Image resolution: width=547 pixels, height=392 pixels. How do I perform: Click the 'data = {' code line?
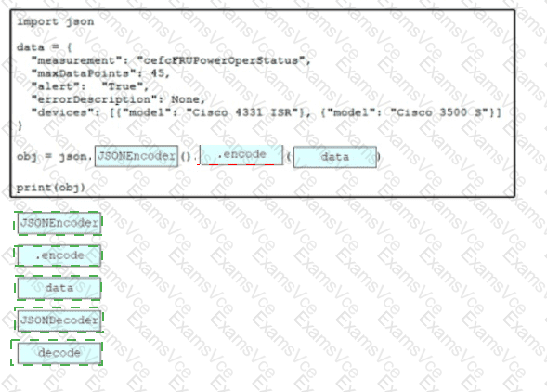45,47
